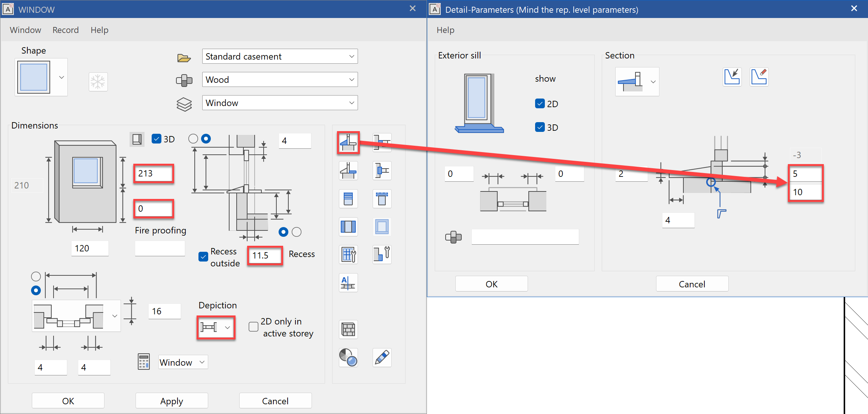The height and width of the screenshot is (414, 868).
Task: Enable 2D only in active storey
Action: tap(254, 327)
